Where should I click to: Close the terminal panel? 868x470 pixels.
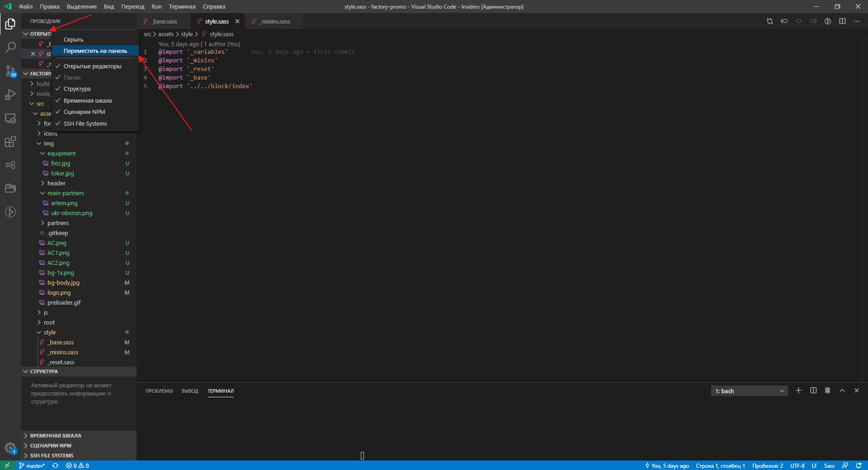857,390
